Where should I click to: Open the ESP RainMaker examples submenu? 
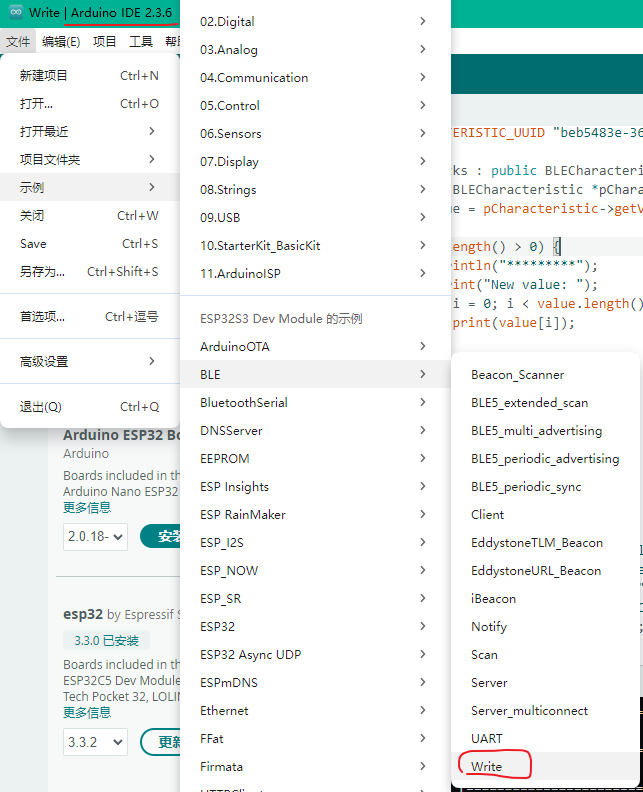point(315,515)
